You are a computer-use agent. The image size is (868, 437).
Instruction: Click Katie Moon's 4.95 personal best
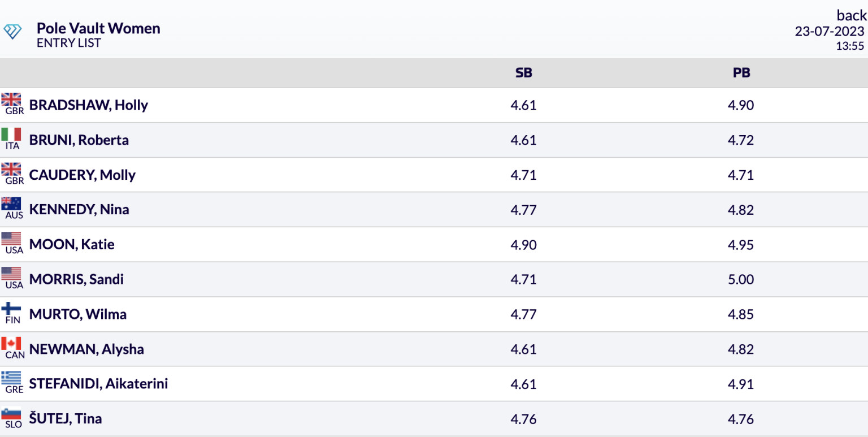(741, 245)
